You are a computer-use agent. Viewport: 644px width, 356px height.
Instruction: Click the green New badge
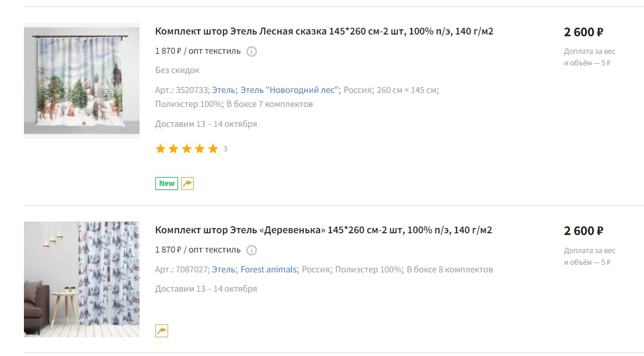click(x=166, y=184)
